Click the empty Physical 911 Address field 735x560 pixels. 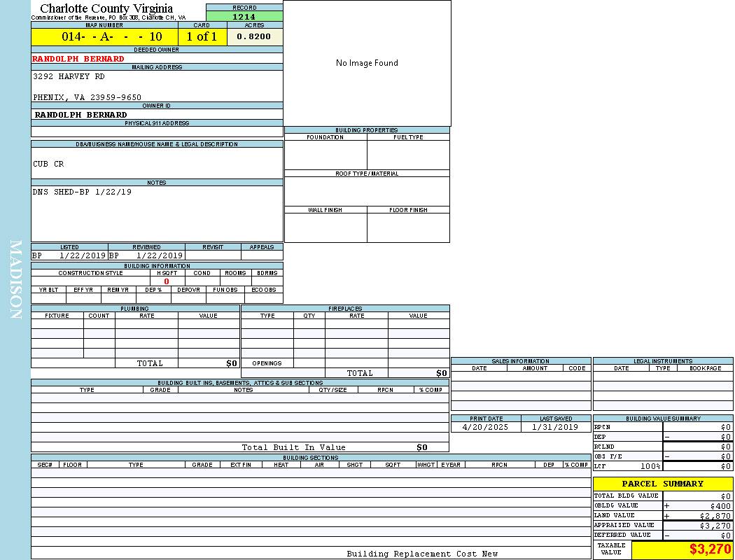157,131
